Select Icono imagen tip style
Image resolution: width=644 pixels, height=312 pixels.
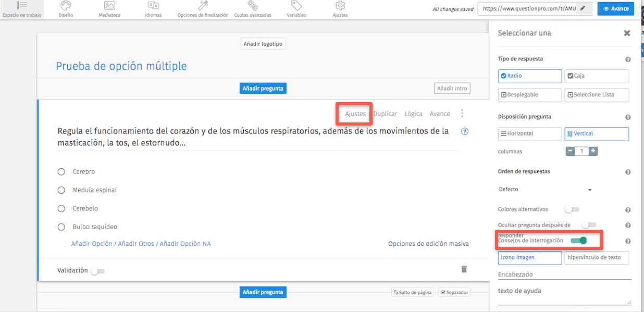[530, 258]
